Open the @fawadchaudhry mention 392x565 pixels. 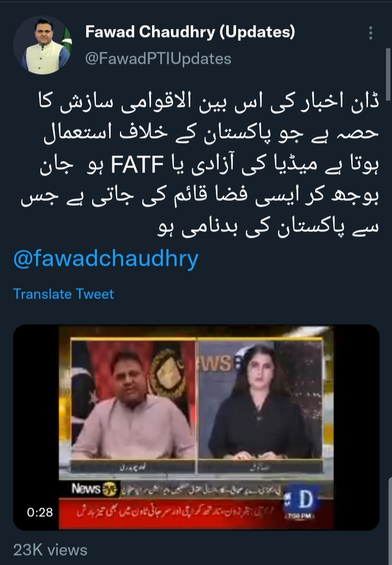coord(106,258)
